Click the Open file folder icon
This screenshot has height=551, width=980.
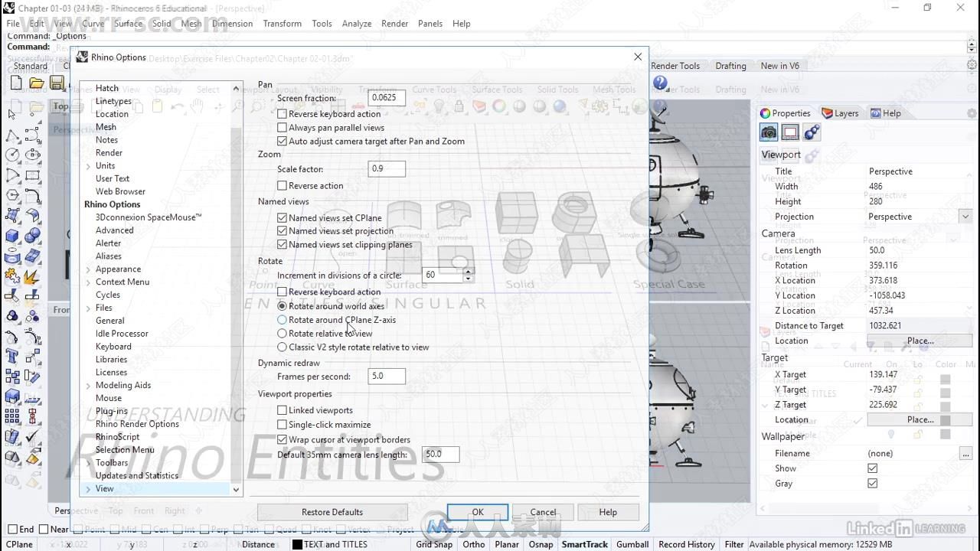click(x=36, y=83)
